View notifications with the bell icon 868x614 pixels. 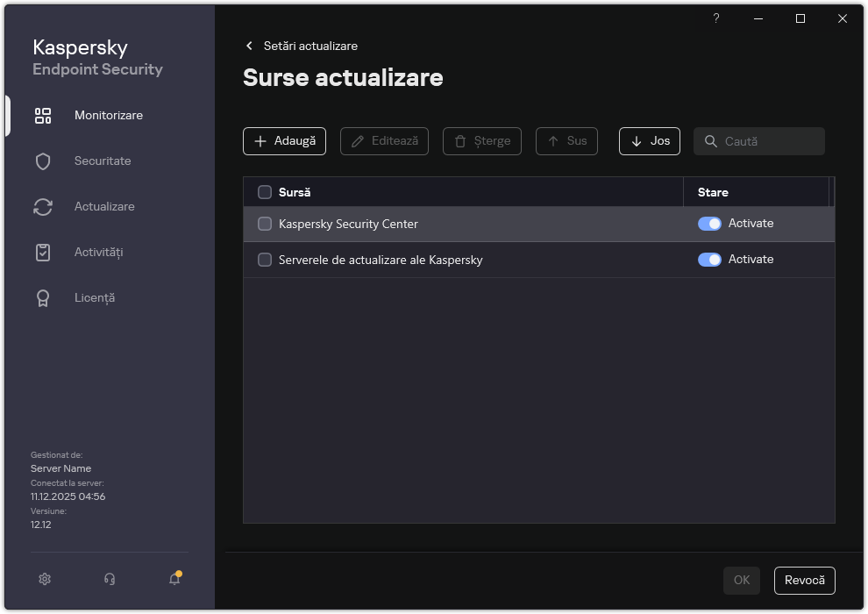pyautogui.click(x=174, y=580)
